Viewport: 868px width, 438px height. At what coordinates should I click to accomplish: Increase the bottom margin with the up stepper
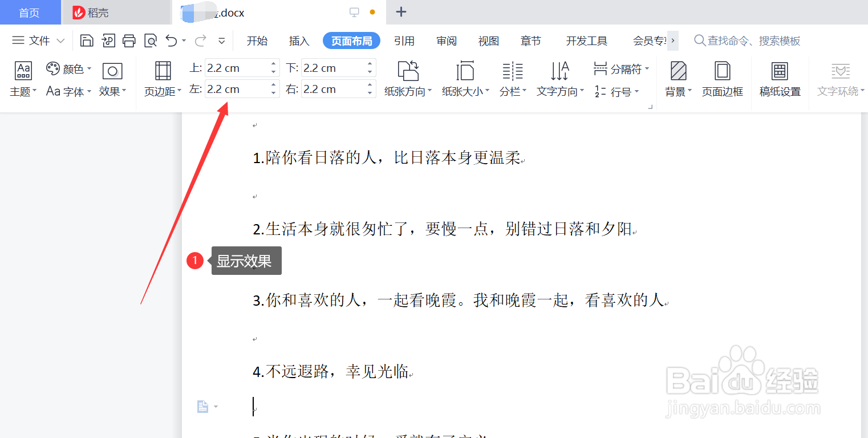tap(370, 64)
